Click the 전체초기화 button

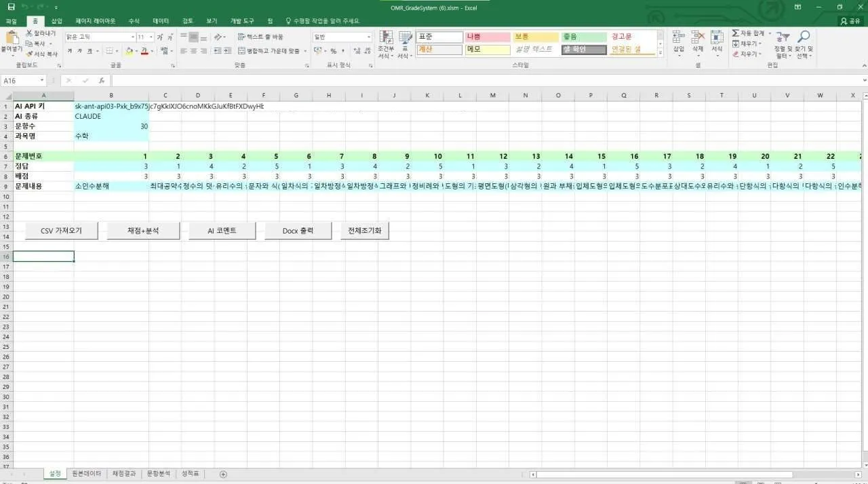click(x=364, y=230)
